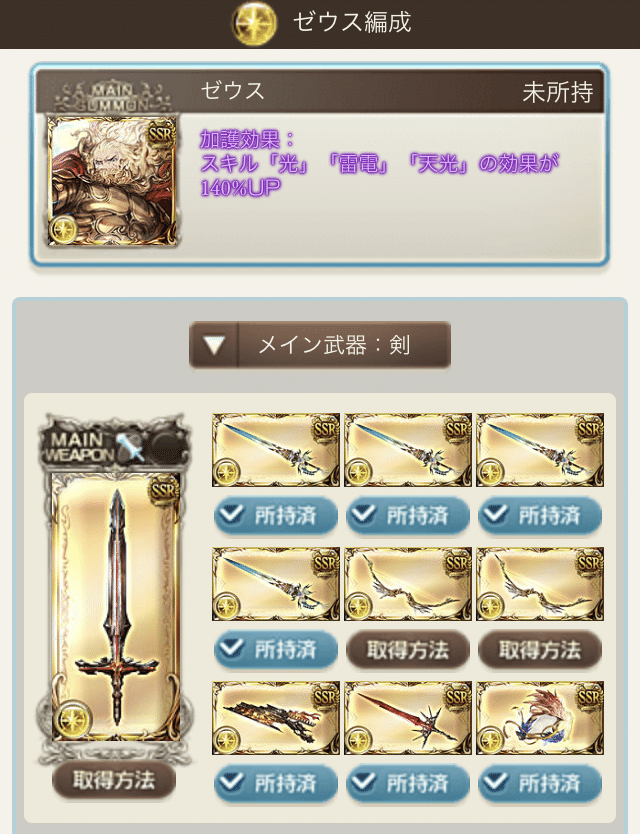
Task: Select the blue lance in the second row
Action: (x=276, y=584)
